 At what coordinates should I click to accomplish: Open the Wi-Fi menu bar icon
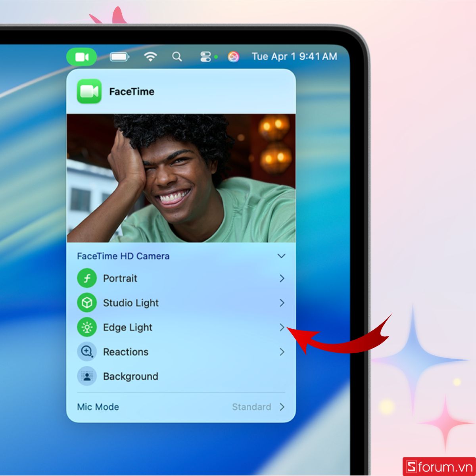150,57
